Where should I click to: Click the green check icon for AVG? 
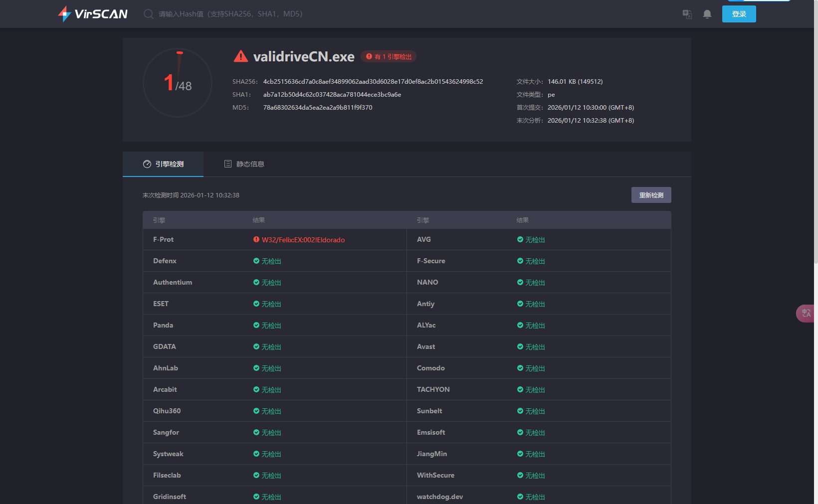click(x=520, y=239)
